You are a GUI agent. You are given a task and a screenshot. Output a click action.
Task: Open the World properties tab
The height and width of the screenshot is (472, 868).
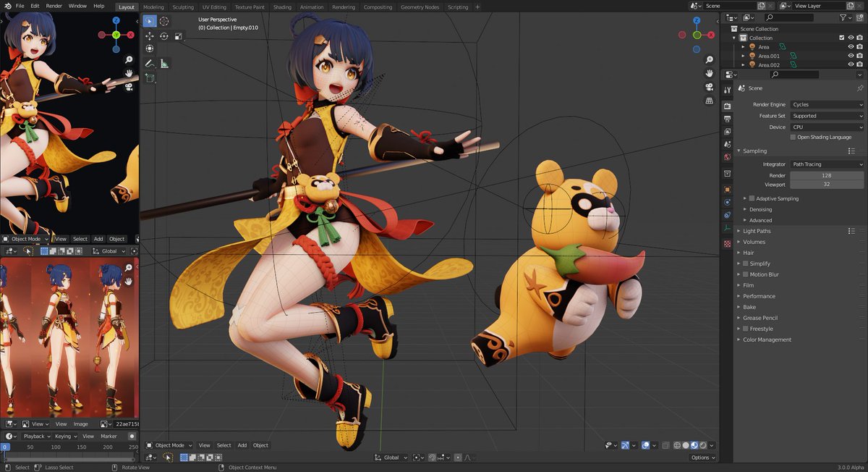(727, 156)
